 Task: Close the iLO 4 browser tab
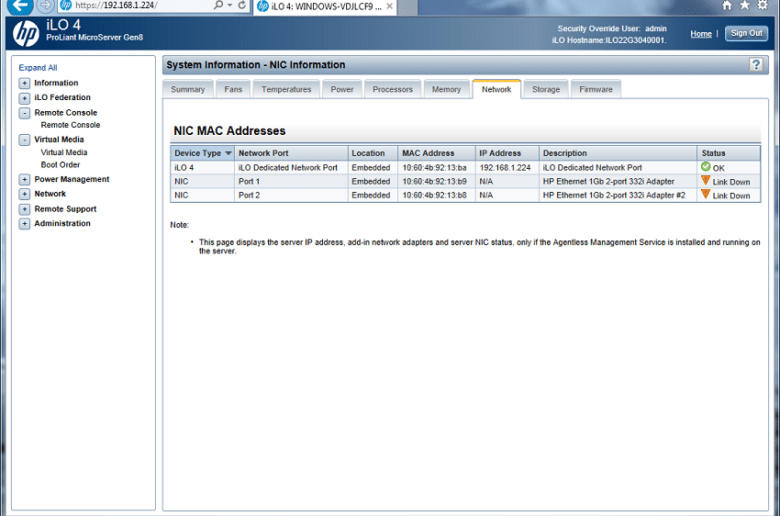tap(390, 6)
